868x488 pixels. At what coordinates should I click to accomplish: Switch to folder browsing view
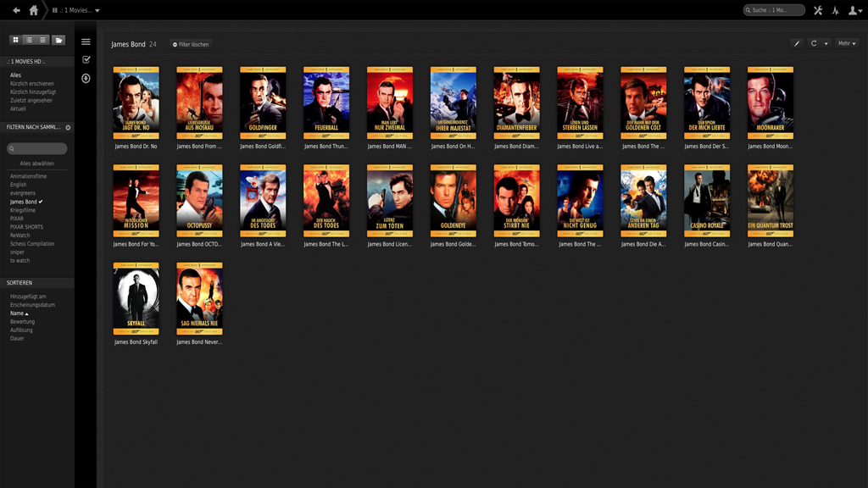coord(58,40)
